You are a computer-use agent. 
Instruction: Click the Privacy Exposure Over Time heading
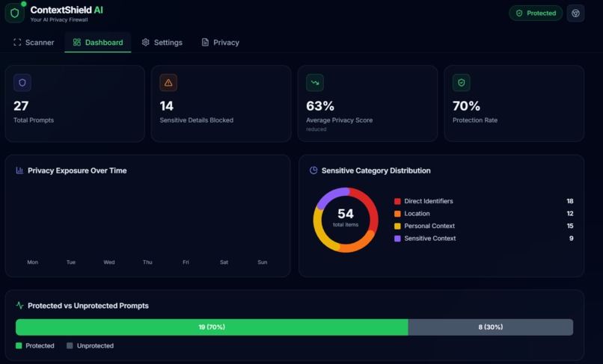click(77, 170)
